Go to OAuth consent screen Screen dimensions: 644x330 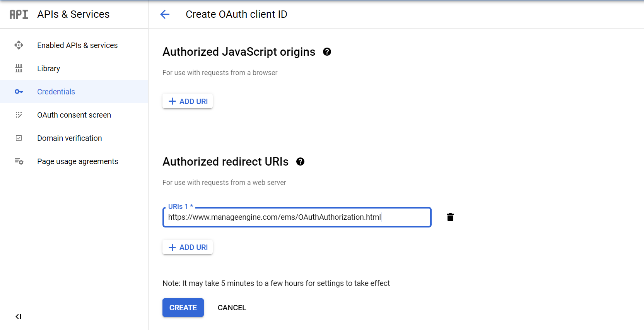[x=74, y=115]
